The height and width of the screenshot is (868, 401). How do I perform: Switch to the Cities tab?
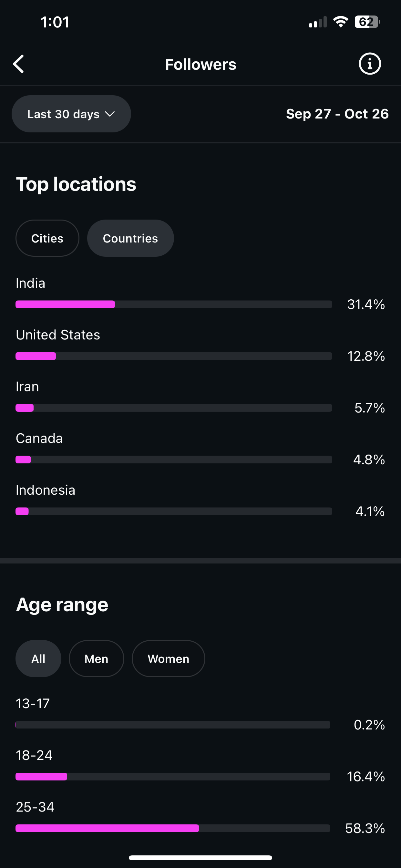(47, 238)
